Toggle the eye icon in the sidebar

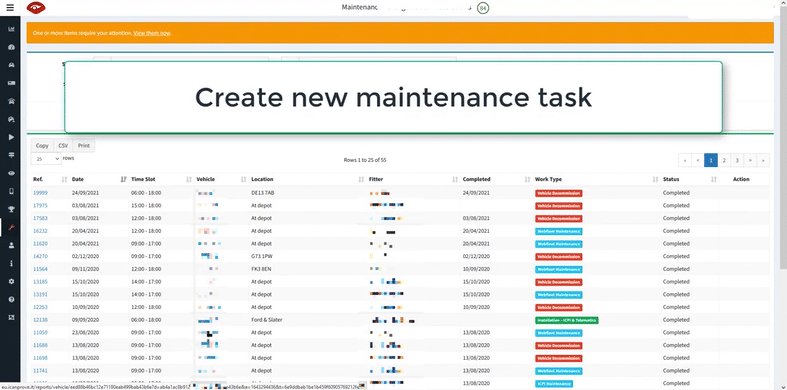[11, 173]
